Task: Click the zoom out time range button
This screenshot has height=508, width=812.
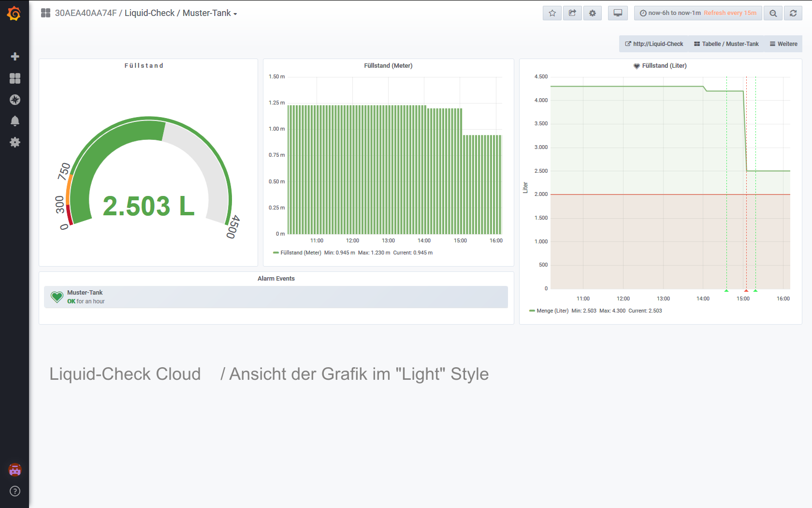Action: [773, 13]
